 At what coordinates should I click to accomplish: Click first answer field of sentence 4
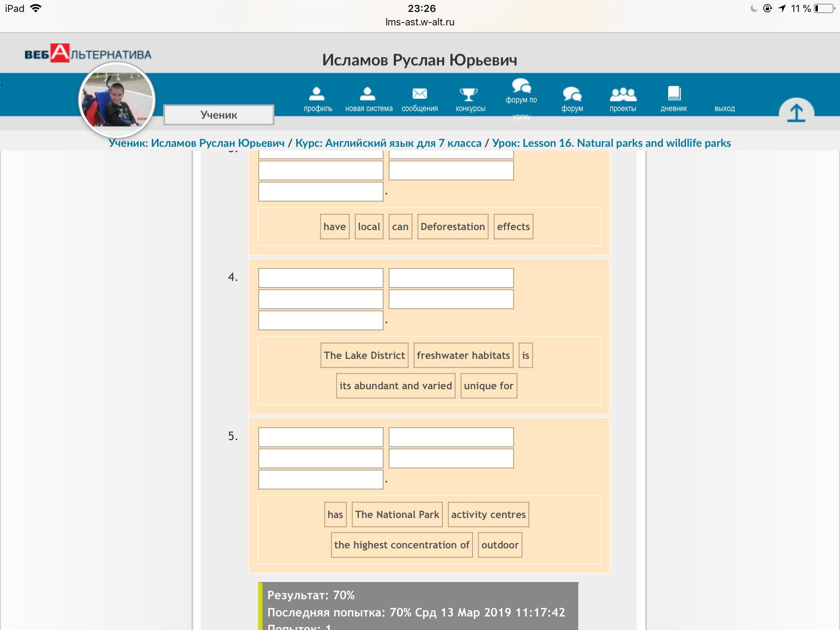point(321,278)
